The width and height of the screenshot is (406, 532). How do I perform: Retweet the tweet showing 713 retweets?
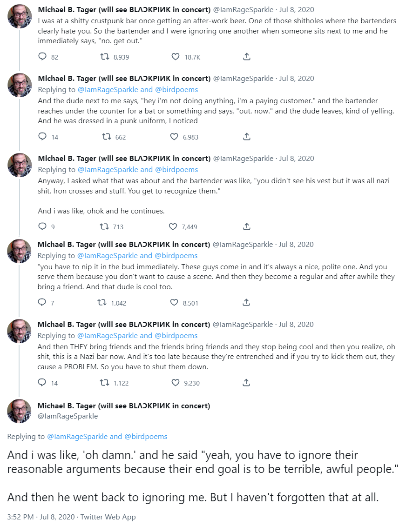coord(105,226)
